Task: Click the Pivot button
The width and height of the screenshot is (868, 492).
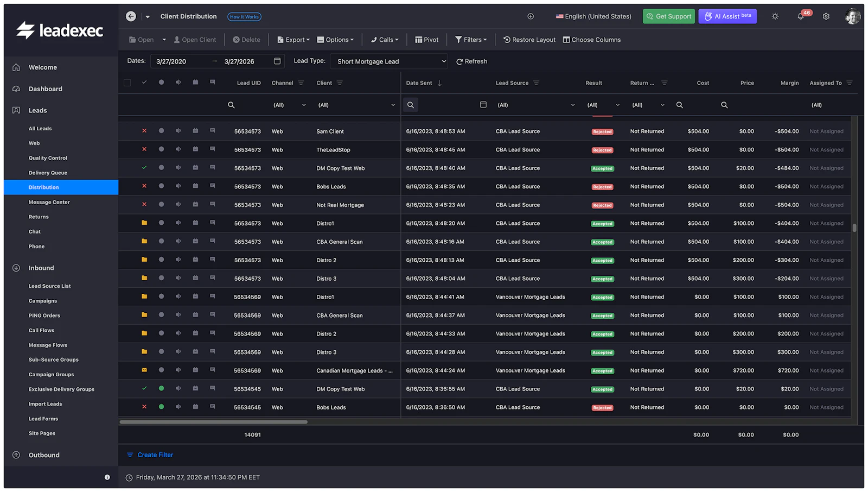Action: pos(426,40)
